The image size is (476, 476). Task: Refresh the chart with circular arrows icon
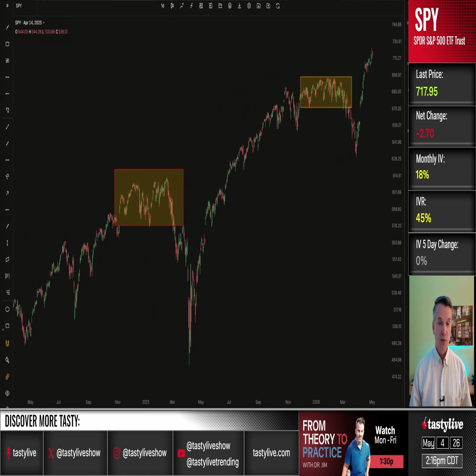[278, 6]
